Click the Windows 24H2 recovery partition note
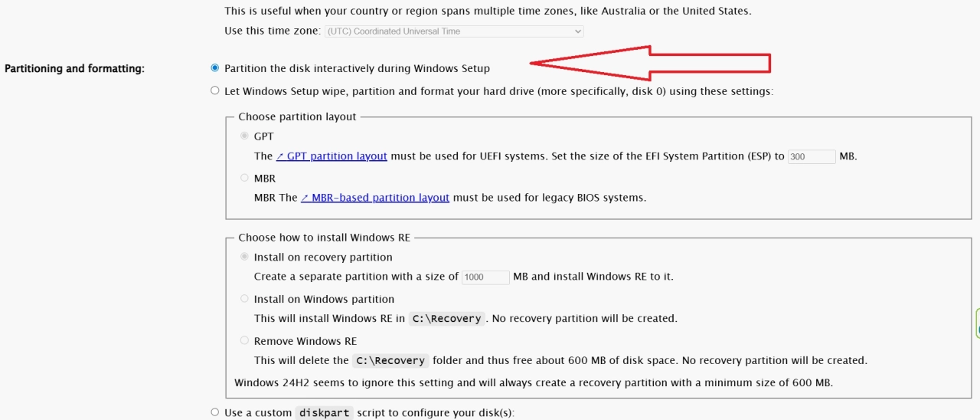Image resolution: width=980 pixels, height=420 pixels. 533,382
